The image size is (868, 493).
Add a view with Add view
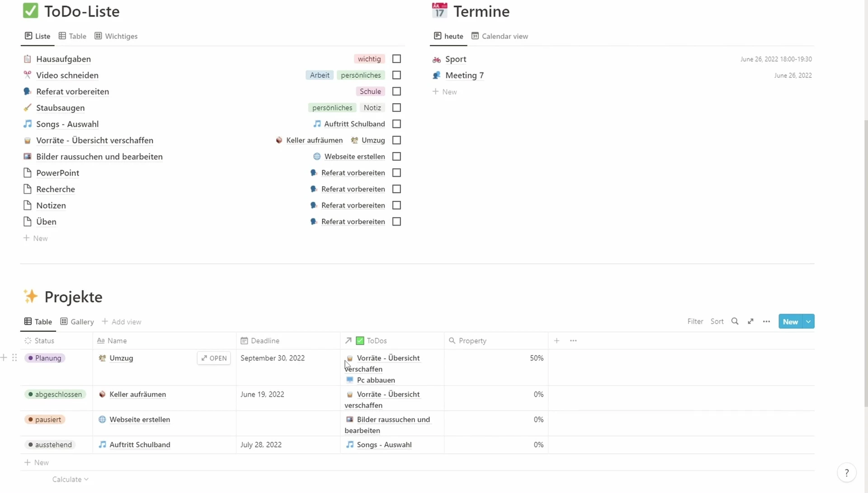[122, 322]
